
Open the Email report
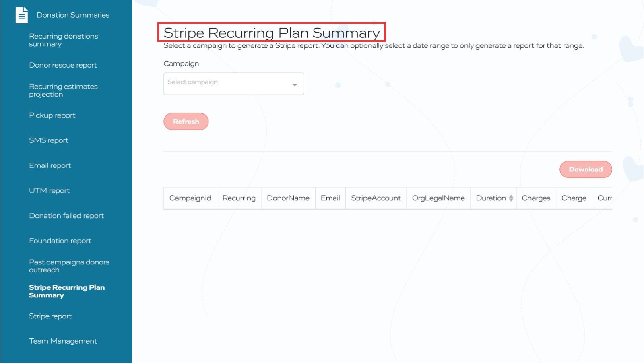tap(50, 165)
